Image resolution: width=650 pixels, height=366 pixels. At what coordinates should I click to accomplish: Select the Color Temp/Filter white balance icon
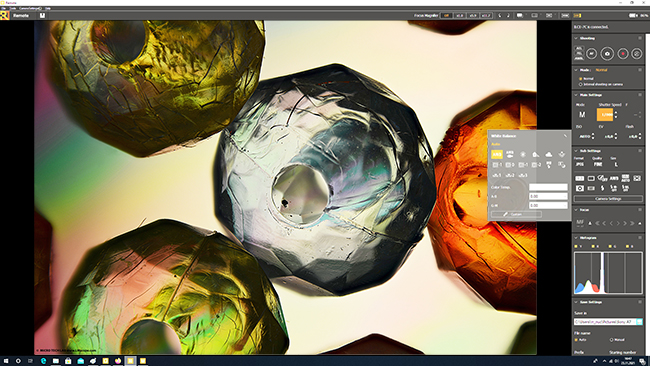point(562,165)
